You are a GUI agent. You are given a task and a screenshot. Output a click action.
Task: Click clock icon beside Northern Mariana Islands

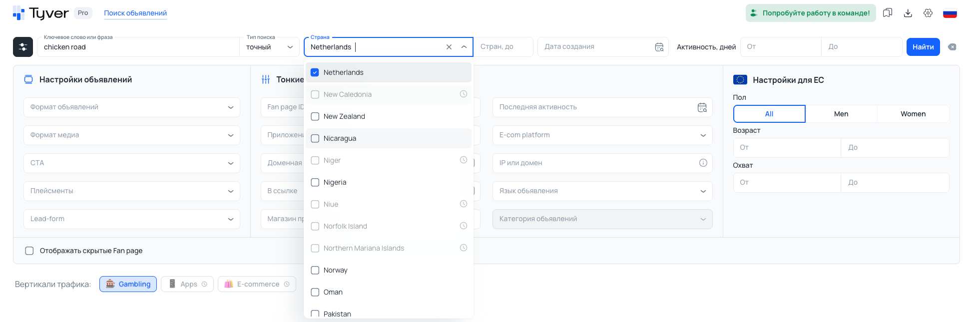click(x=464, y=248)
